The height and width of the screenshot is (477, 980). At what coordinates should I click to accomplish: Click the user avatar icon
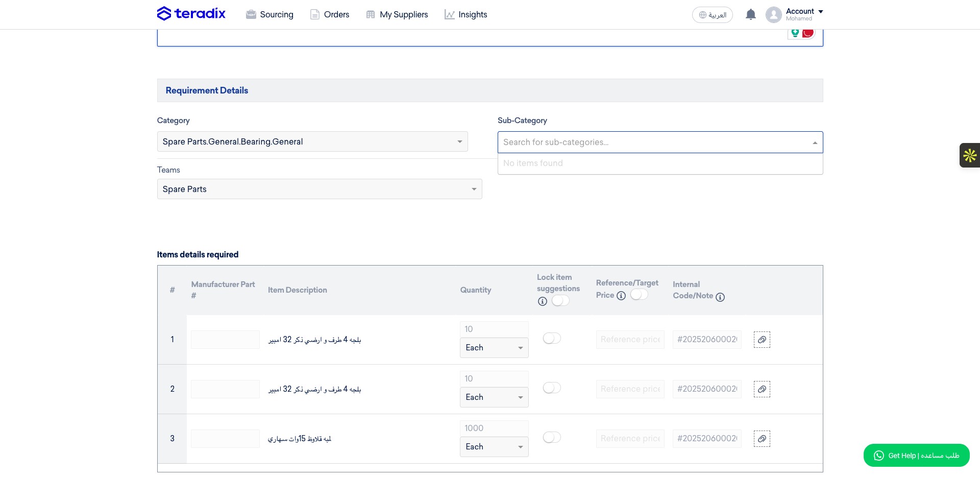(x=773, y=15)
